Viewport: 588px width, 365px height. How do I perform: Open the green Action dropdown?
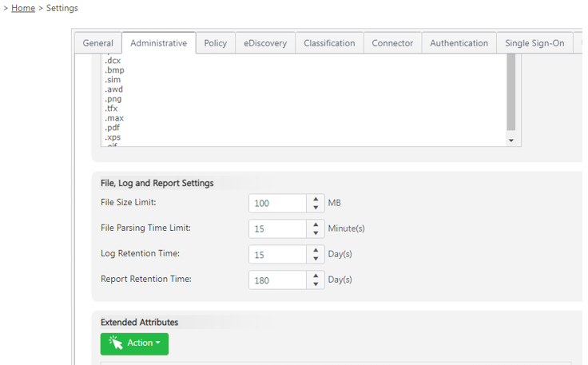(134, 343)
